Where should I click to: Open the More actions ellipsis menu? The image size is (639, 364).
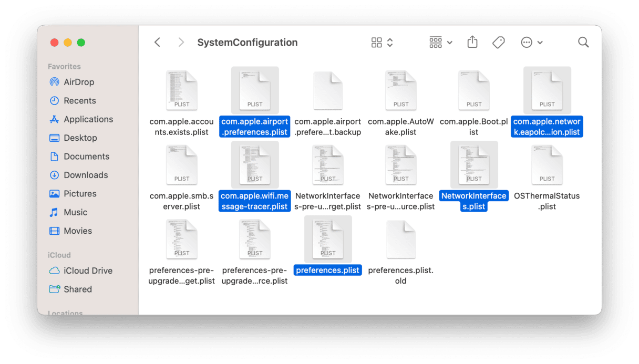[532, 43]
